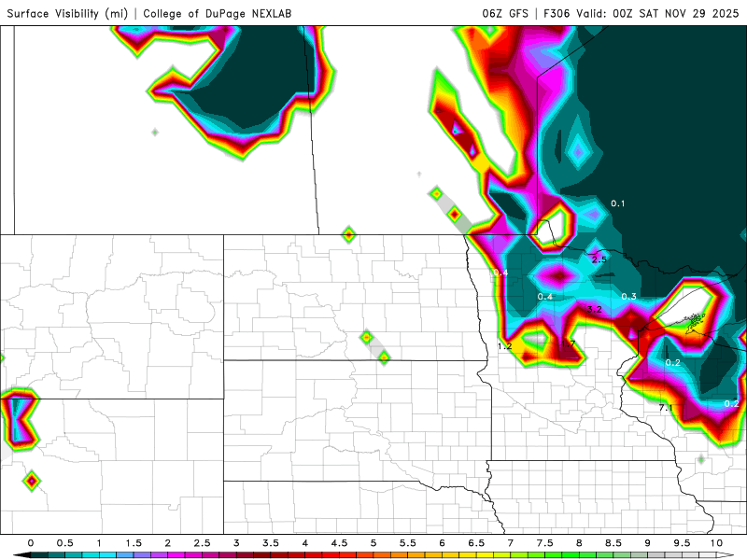Click the 1.2 visibility value on map

(504, 346)
